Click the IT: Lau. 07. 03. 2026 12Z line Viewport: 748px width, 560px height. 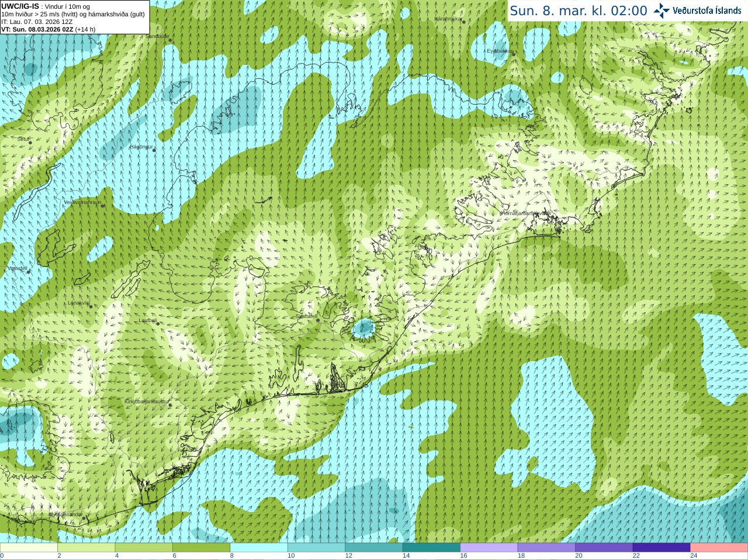tap(37, 22)
